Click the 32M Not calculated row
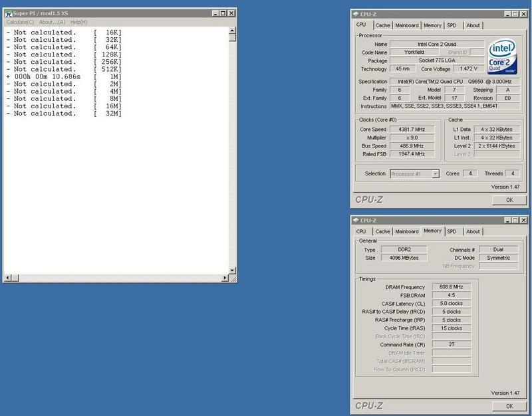Screen dimensions: 532x416 point(64,114)
